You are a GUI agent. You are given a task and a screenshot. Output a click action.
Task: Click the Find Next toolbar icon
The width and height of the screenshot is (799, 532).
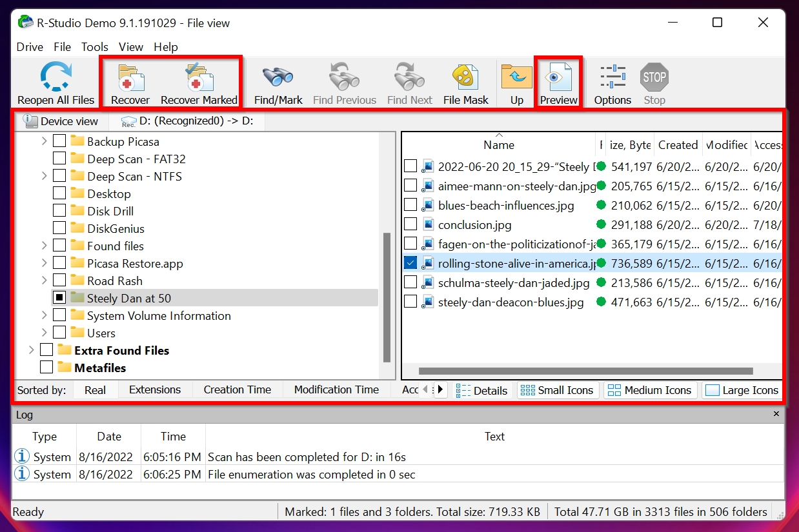coord(409,77)
